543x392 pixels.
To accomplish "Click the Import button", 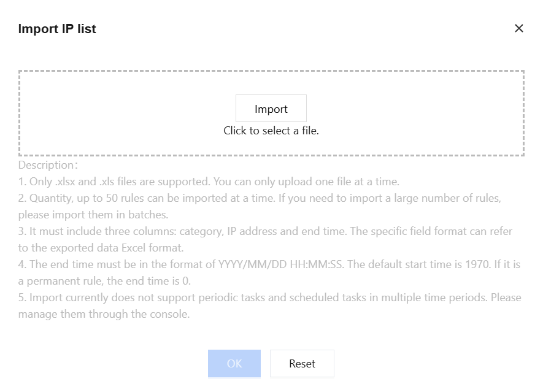I will [x=271, y=109].
